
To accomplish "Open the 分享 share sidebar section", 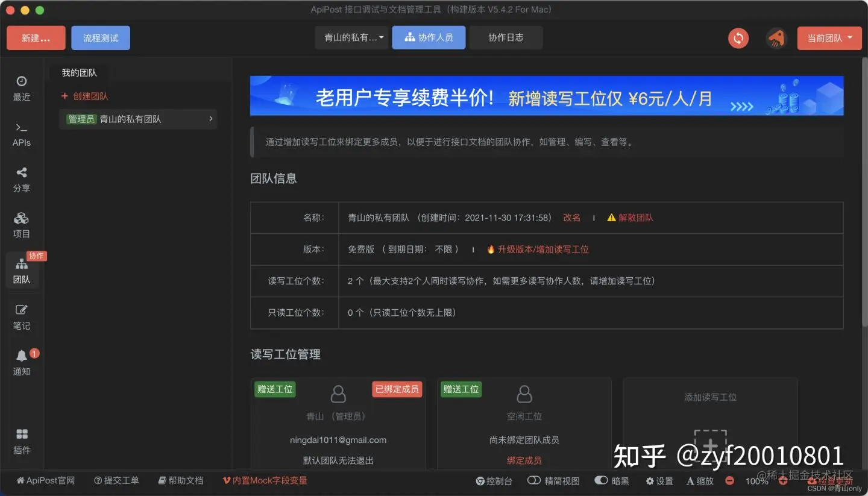I will point(22,180).
